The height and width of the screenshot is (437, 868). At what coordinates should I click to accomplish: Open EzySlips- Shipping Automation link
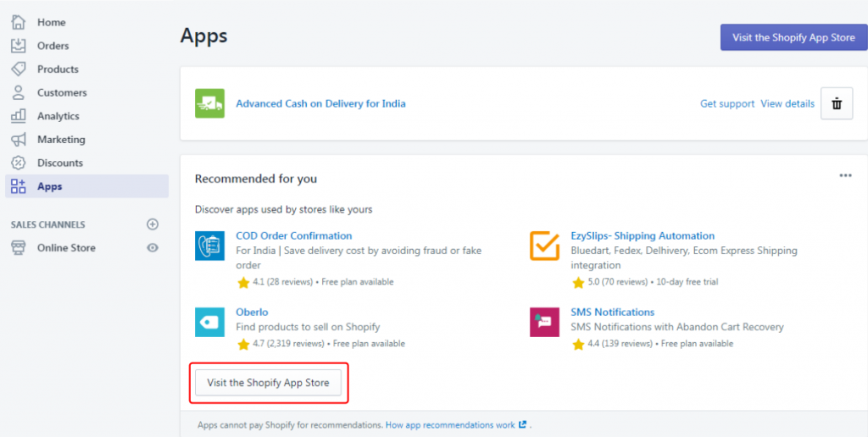pos(643,235)
